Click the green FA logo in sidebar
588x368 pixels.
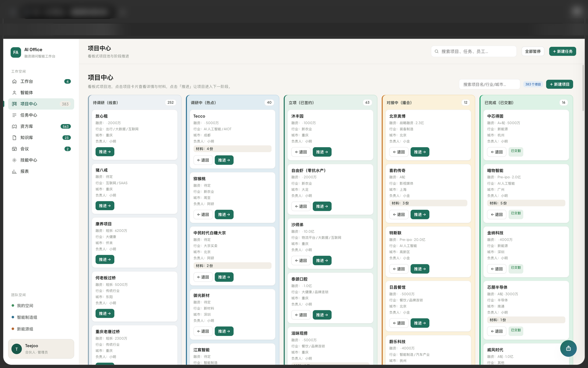[x=16, y=52]
